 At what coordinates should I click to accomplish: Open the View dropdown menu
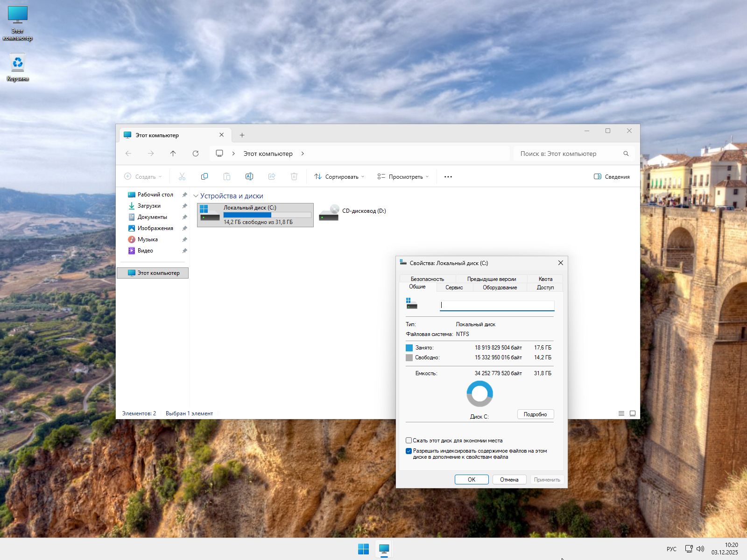coord(403,177)
